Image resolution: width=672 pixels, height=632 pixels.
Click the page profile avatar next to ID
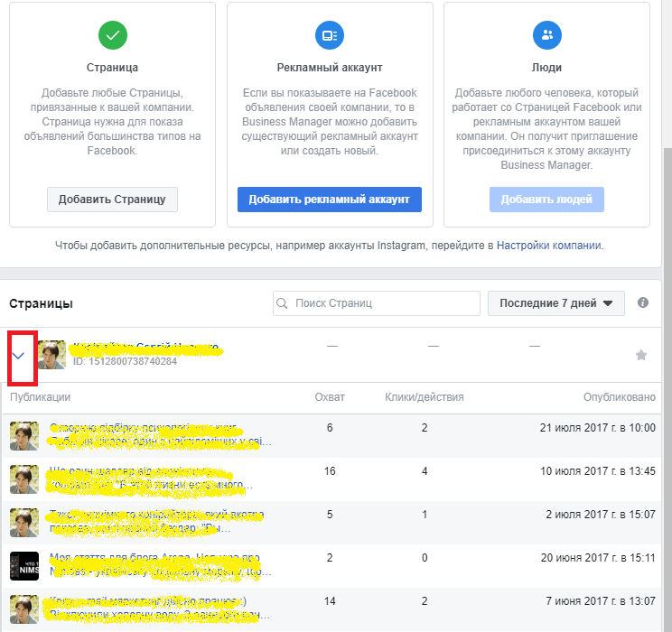(51, 355)
